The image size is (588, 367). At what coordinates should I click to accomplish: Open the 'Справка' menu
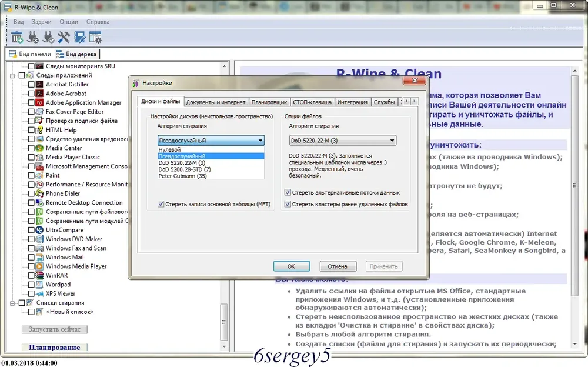pyautogui.click(x=98, y=22)
